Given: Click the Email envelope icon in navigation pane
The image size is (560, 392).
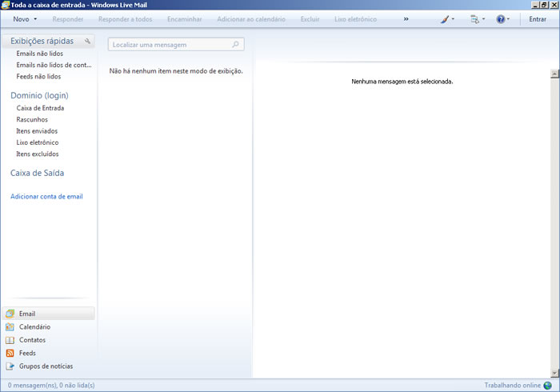Looking at the screenshot, I should click(10, 314).
